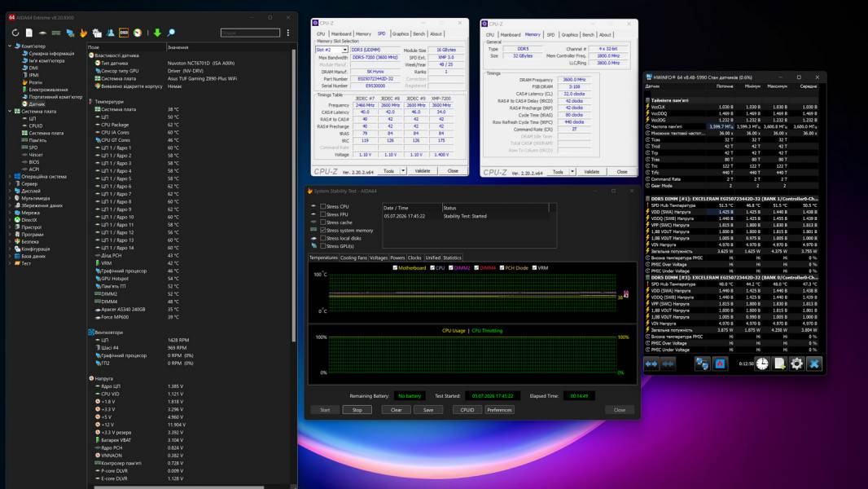
Task: Click the red icon in HWiNFO bottom toolbar
Action: click(720, 363)
